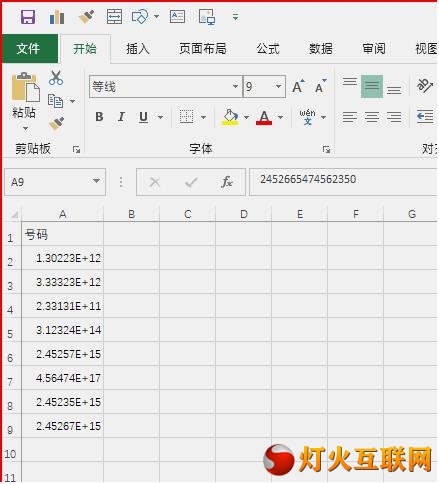Select the Format Painter brush in clipboard group
The image size is (439, 484).
[x=56, y=124]
